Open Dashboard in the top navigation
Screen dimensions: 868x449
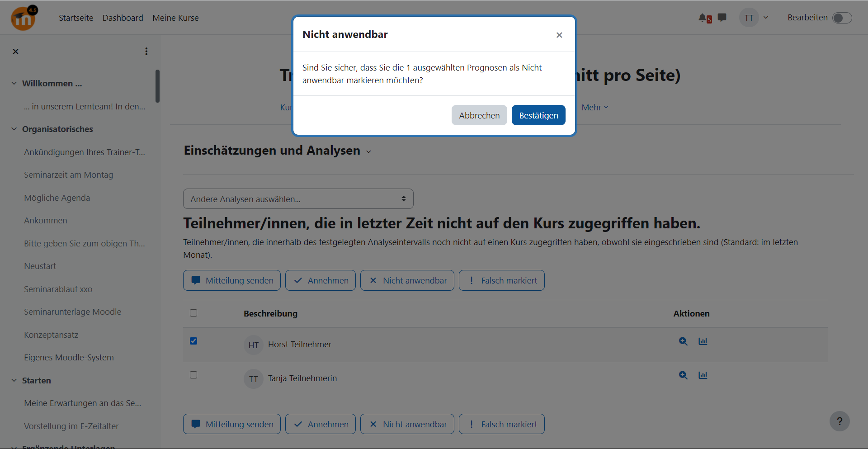pyautogui.click(x=123, y=18)
